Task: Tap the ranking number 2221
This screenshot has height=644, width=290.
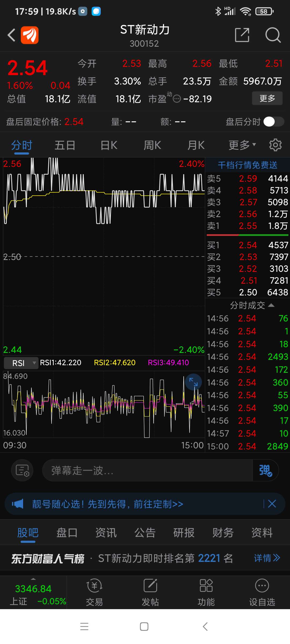Action: click(209, 558)
